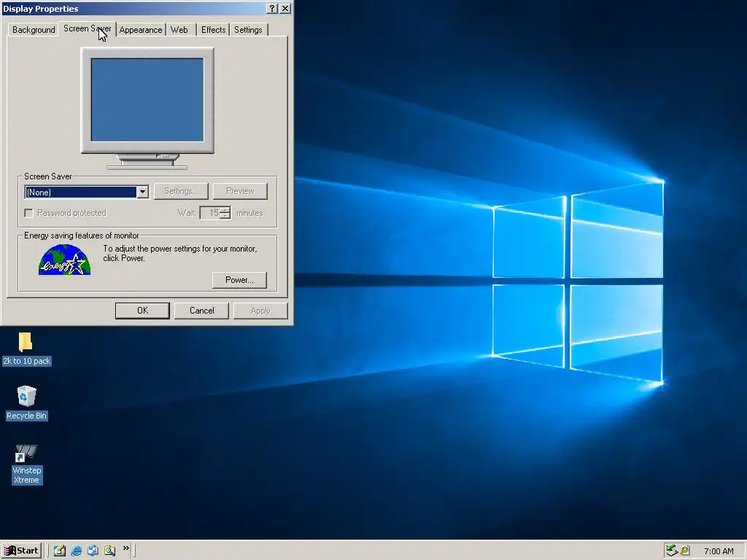Click Cancel in Display Properties
Viewport: 747px width, 560px height.
[x=201, y=311]
